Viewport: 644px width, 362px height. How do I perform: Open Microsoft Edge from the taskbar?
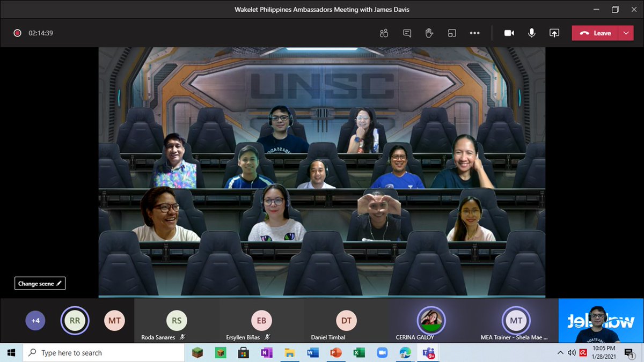(x=405, y=353)
